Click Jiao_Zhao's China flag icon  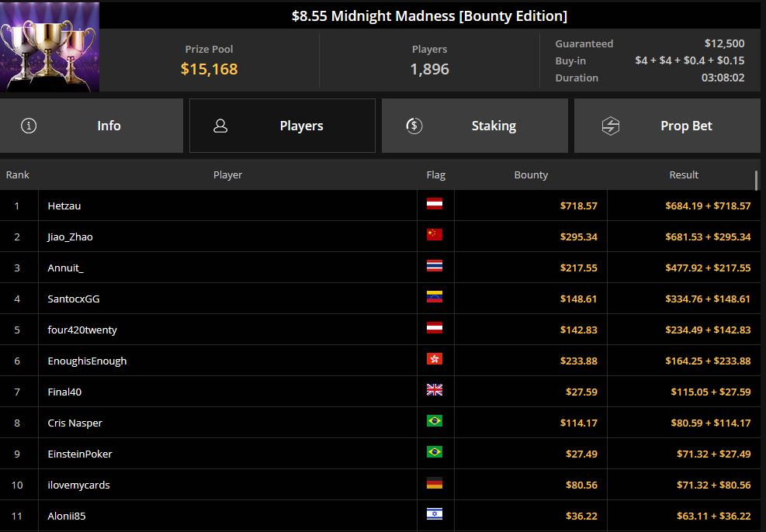435,235
